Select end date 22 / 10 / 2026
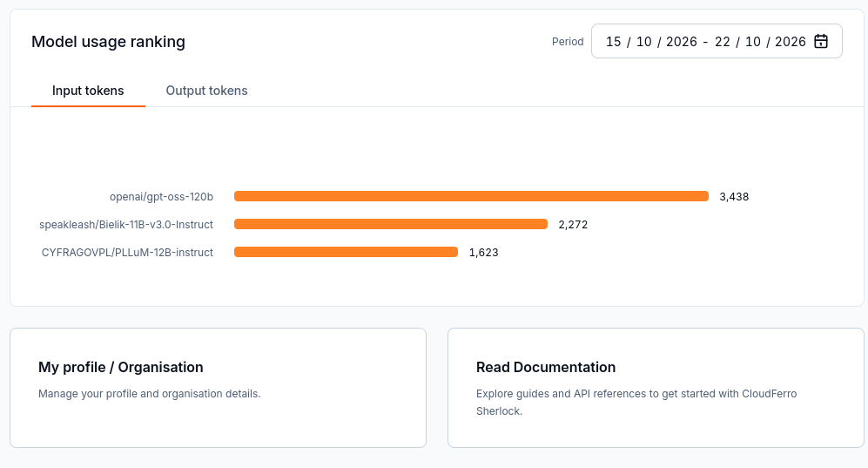Image resolution: width=868 pixels, height=468 pixels. [x=760, y=42]
